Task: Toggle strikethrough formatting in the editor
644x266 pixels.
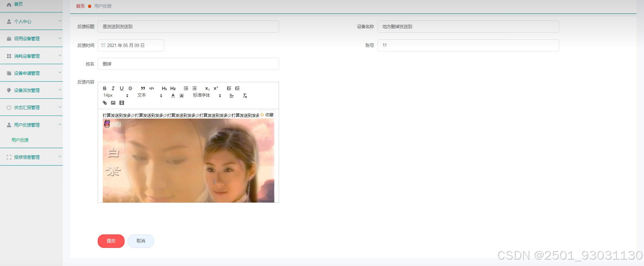Action: pyautogui.click(x=130, y=88)
